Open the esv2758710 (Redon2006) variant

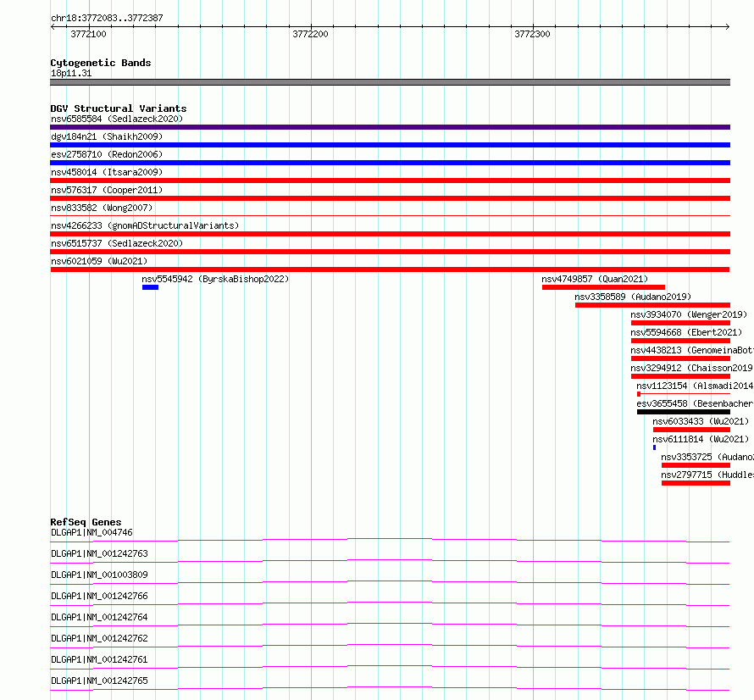pyautogui.click(x=107, y=154)
